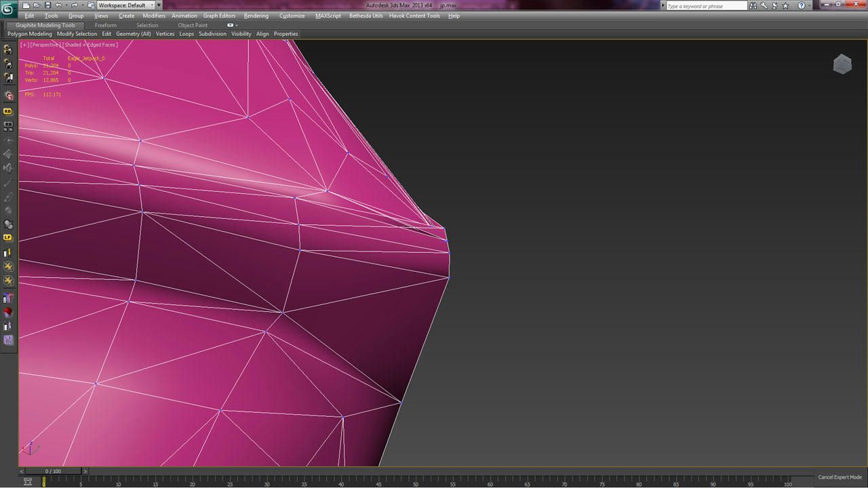
Task: Open the Group menu
Action: coord(76,16)
